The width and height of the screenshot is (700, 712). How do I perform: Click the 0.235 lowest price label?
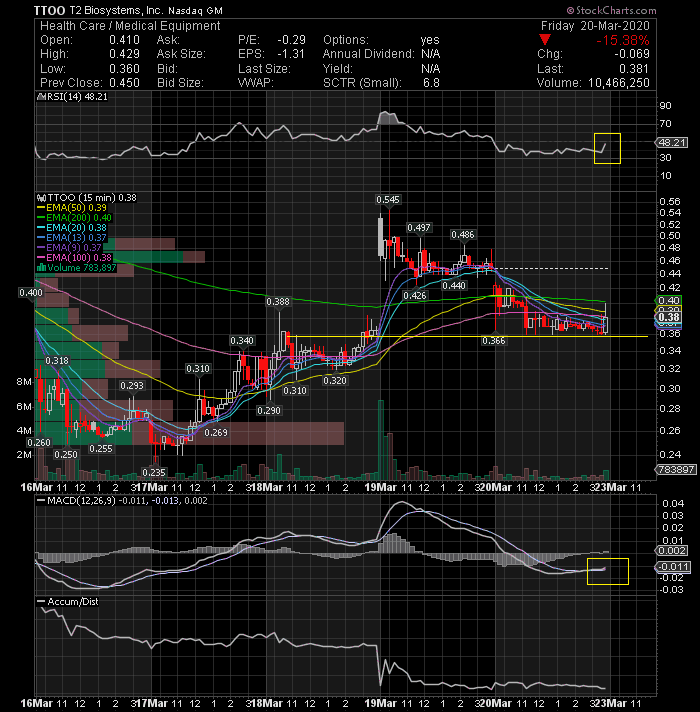[x=154, y=473]
